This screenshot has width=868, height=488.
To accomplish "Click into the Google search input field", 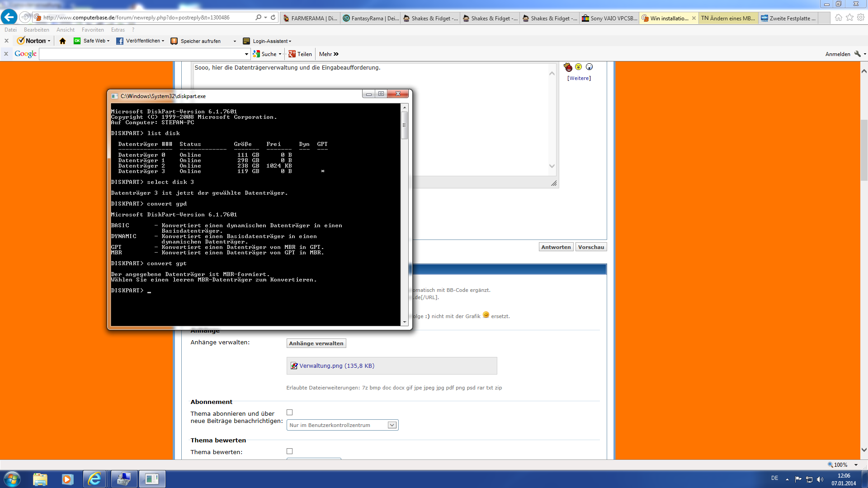I will pyautogui.click(x=142, y=54).
